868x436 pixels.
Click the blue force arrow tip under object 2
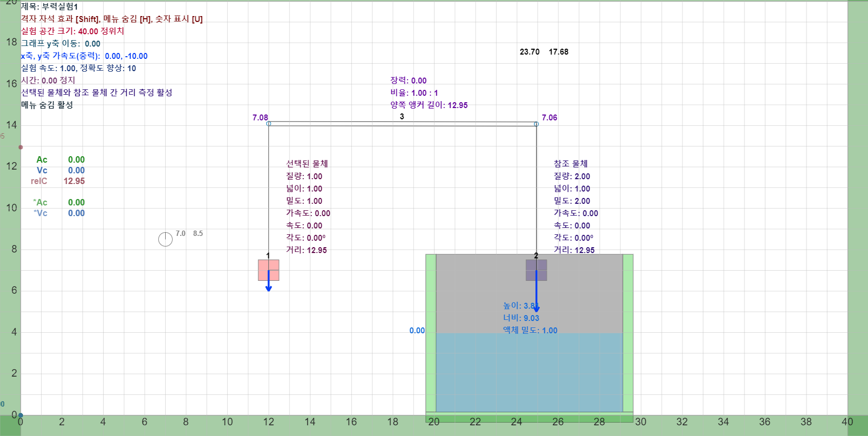tap(536, 309)
